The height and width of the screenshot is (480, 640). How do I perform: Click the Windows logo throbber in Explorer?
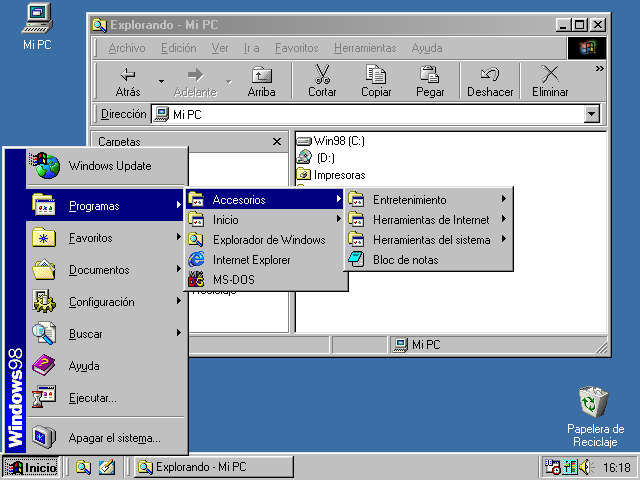click(x=587, y=48)
